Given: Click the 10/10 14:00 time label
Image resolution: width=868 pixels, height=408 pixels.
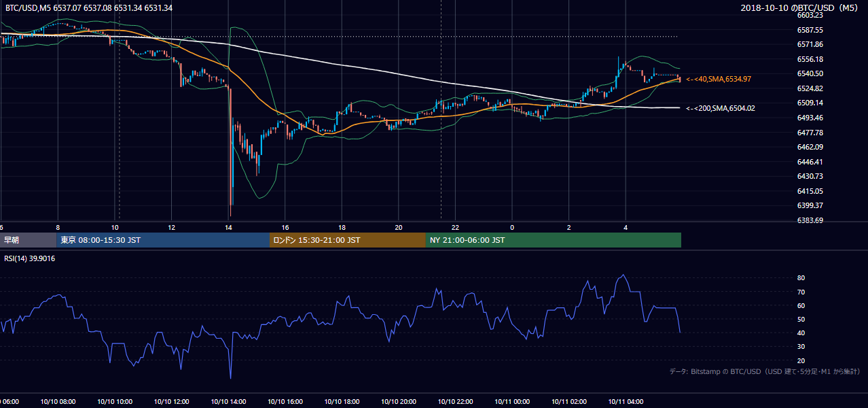Looking at the screenshot, I should [x=228, y=402].
